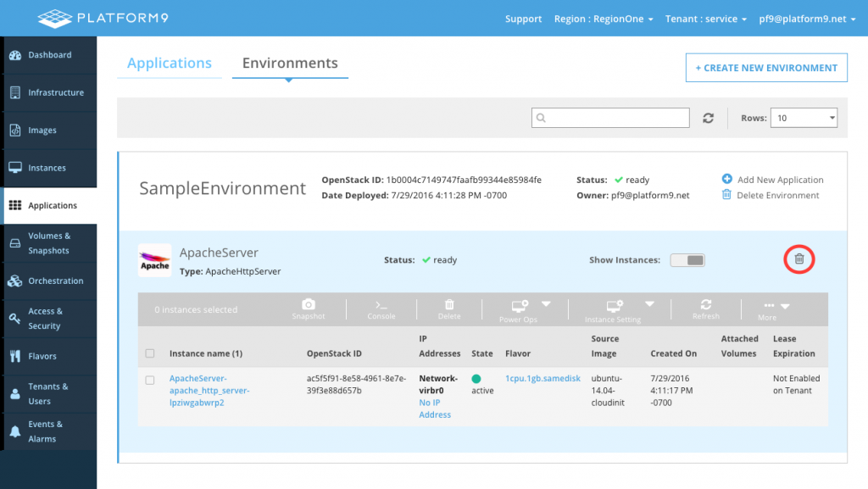This screenshot has height=489, width=868.
Task: Click into the environment search field
Action: (x=610, y=119)
